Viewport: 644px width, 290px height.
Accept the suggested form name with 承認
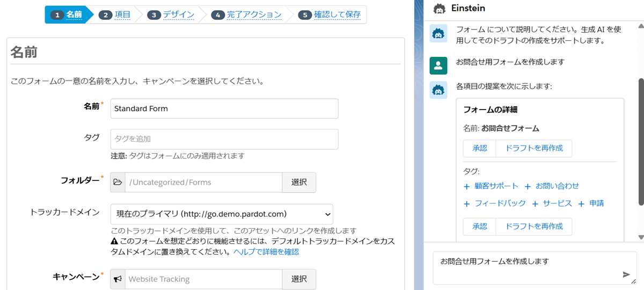point(479,148)
